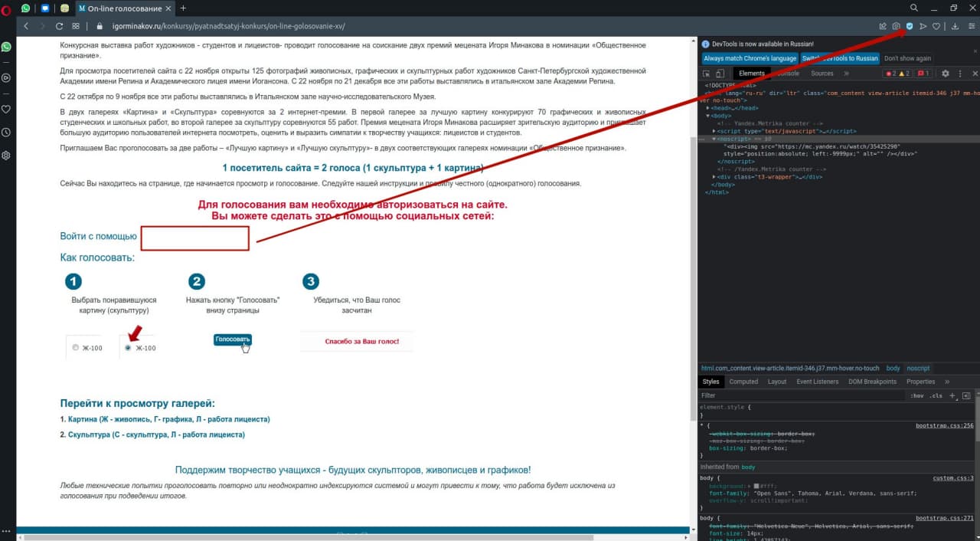Image resolution: width=980 pixels, height=541 pixels.
Task: Switch to the Sources tab in DevTools
Action: [x=822, y=74]
